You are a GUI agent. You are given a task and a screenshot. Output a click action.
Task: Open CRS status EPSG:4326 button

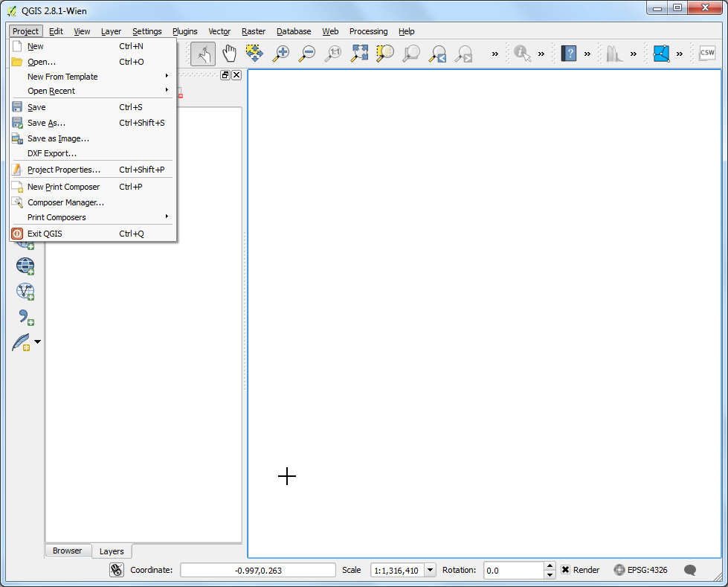[641, 570]
